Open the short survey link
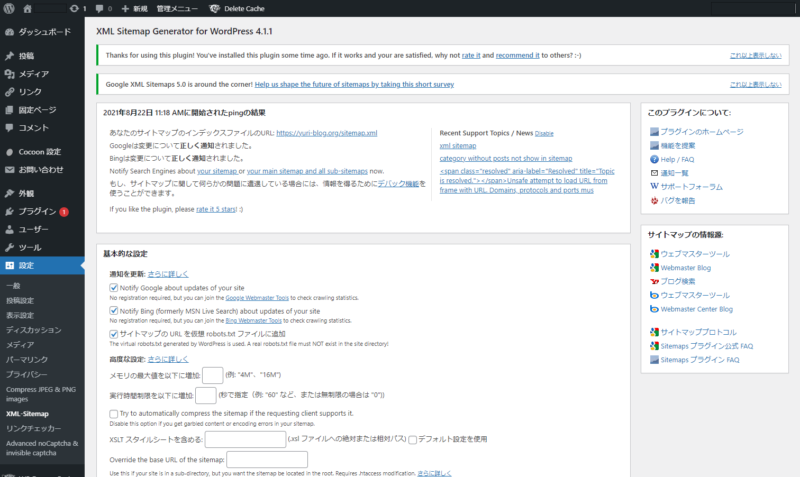Image resolution: width=800 pixels, height=477 pixels. [x=354, y=84]
